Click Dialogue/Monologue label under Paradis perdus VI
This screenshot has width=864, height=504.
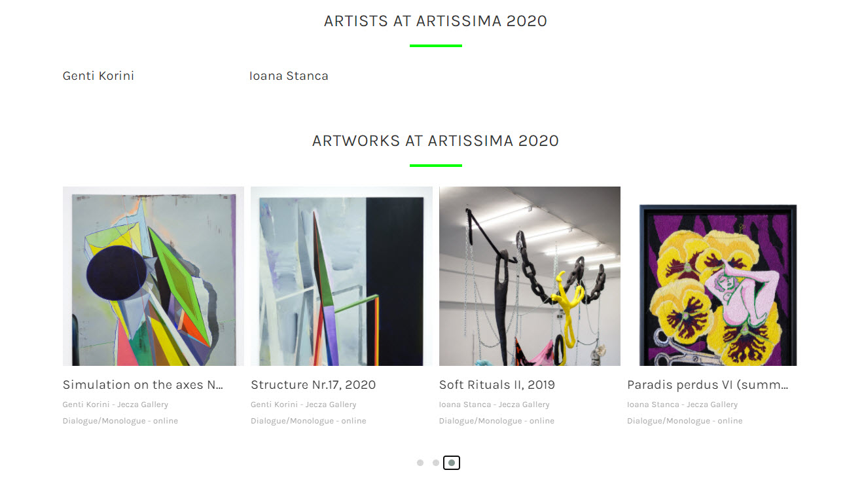point(685,421)
